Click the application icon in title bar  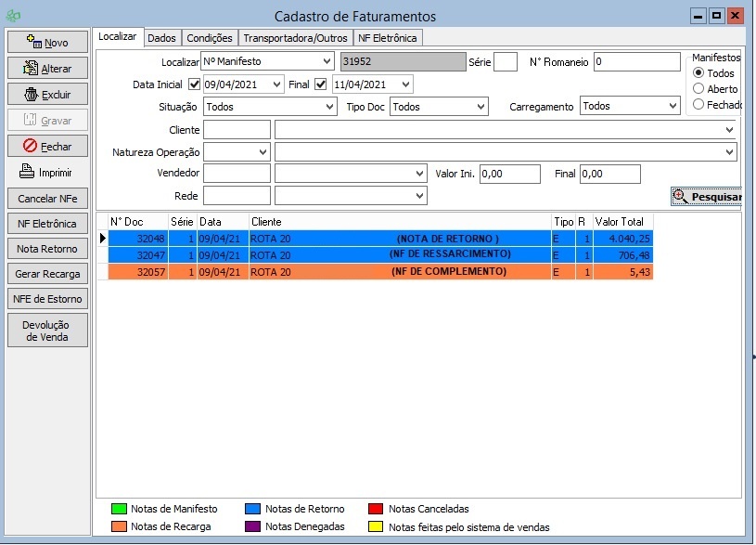coord(12,17)
